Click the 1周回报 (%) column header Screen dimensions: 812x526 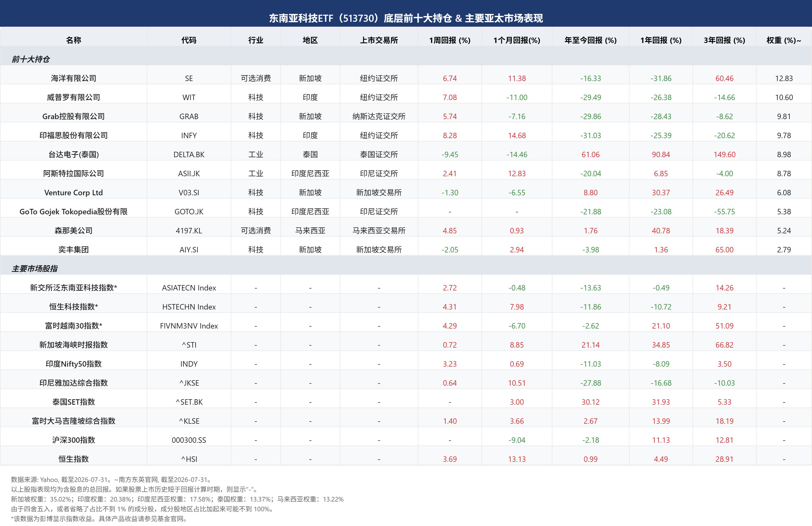(450, 40)
